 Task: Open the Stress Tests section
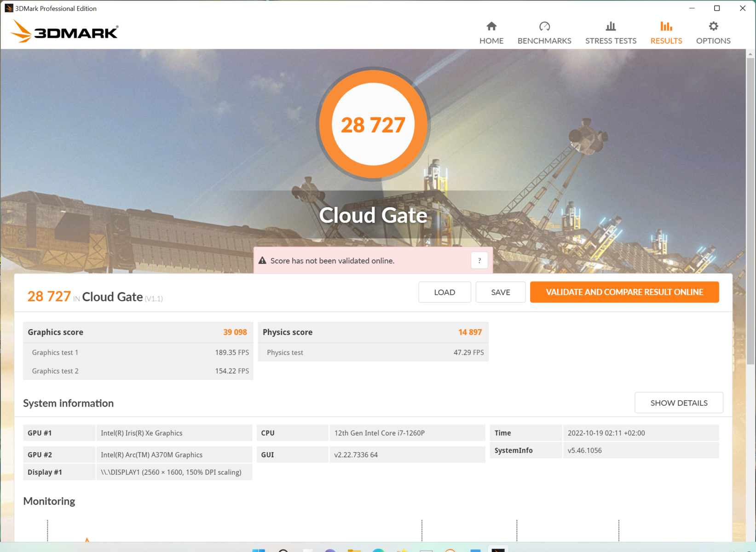coord(611,33)
